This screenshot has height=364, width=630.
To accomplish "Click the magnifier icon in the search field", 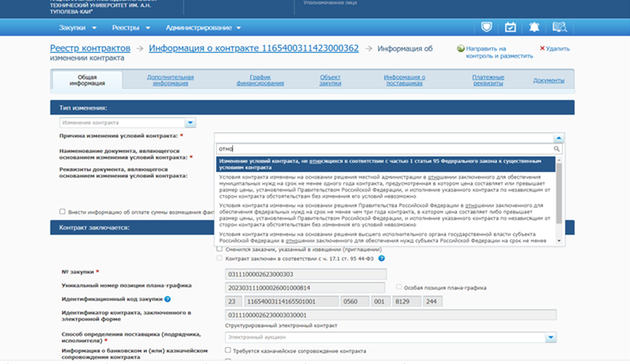I will point(556,149).
